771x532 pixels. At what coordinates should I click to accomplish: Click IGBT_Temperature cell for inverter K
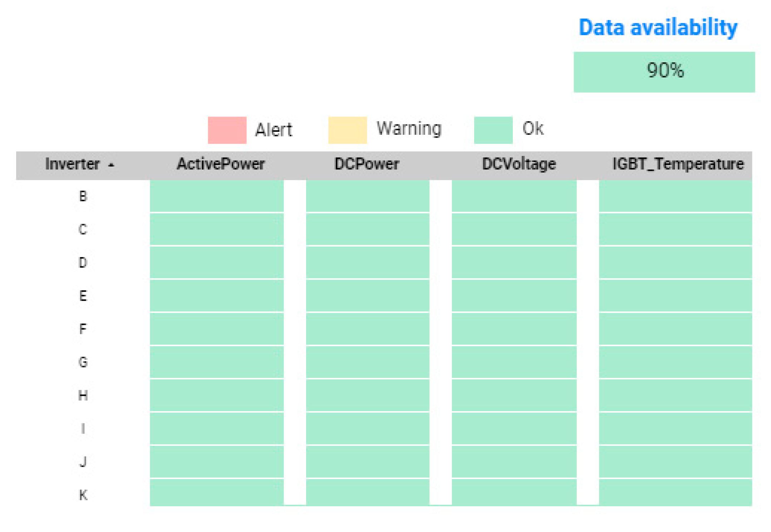[675, 492]
